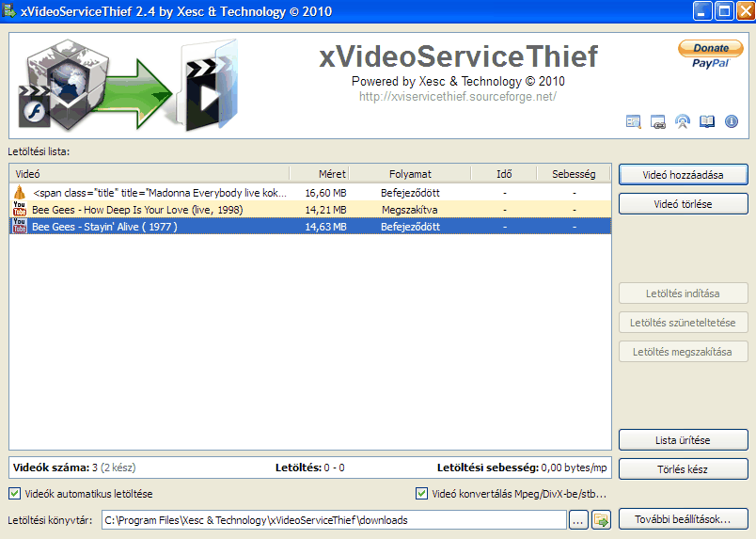Viewport: 756px width, 539px height.
Task: Toggle Videók automatikus letöltése checkbox
Action: coord(15,494)
